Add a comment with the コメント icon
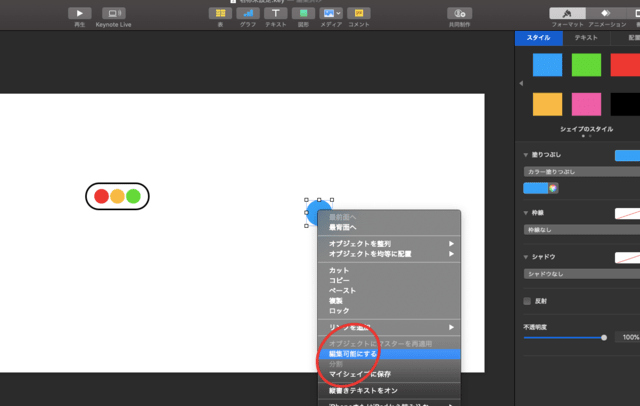The height and width of the screenshot is (406, 640). (x=359, y=13)
